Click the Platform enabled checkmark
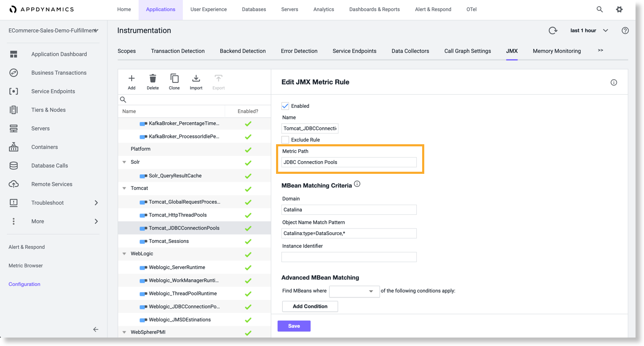Image resolution: width=644 pixels, height=346 pixels. 248,150
